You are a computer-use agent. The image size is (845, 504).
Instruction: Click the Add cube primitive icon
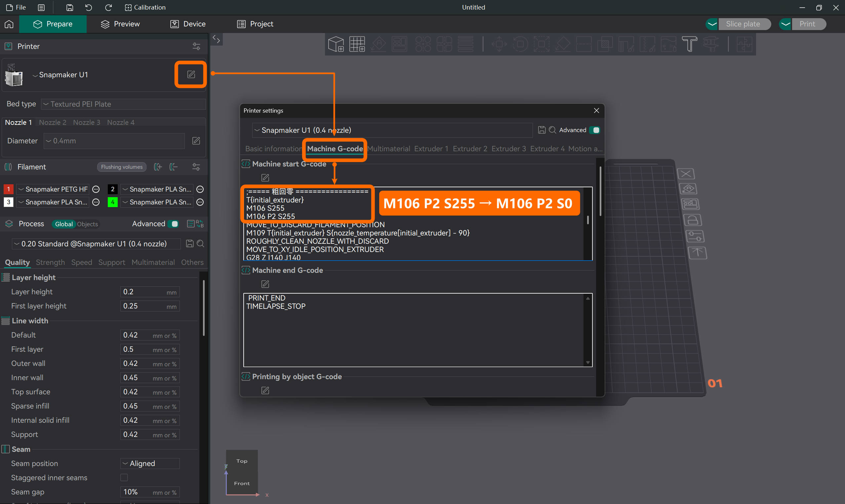tap(336, 44)
